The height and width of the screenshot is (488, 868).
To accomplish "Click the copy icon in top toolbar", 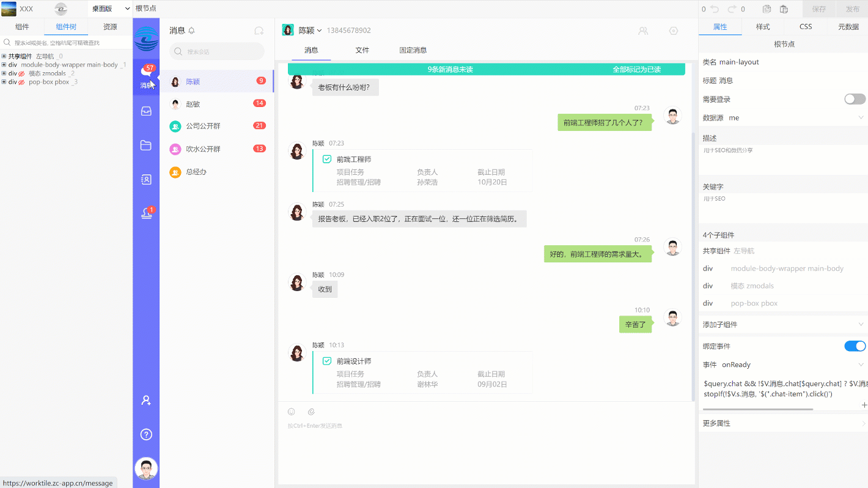I will click(x=767, y=9).
